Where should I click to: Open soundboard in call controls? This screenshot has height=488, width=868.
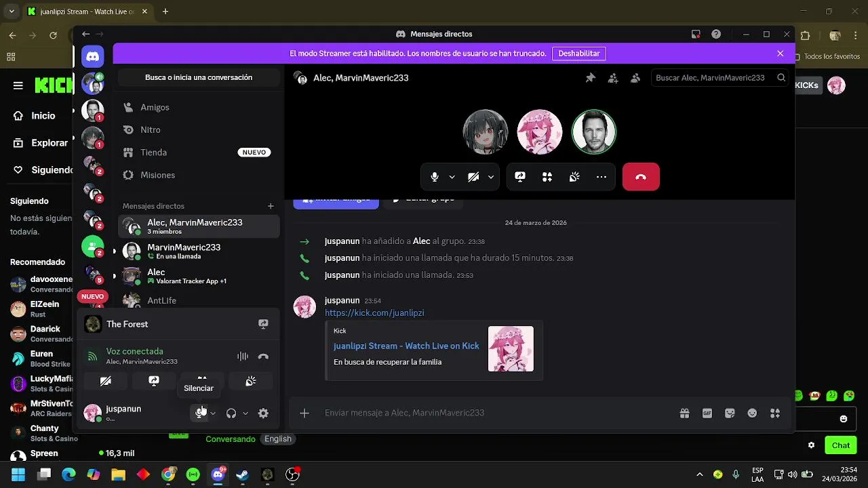[574, 177]
